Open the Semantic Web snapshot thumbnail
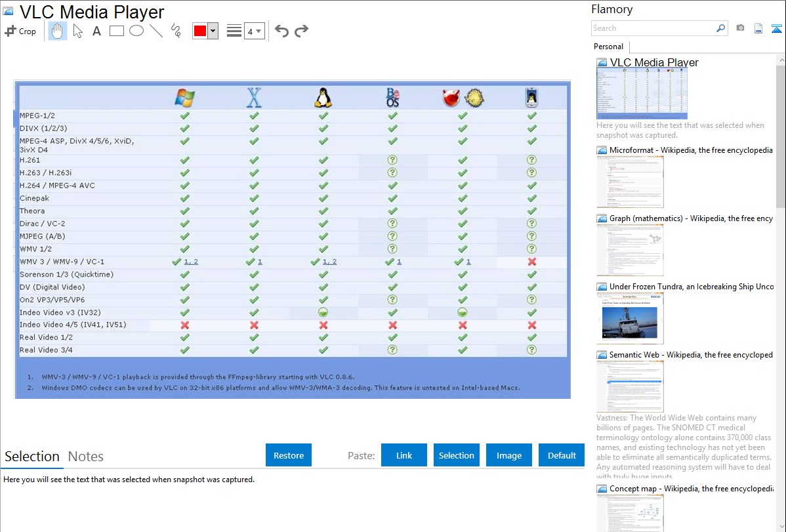Viewport: 786px width, 532px height. click(x=630, y=386)
